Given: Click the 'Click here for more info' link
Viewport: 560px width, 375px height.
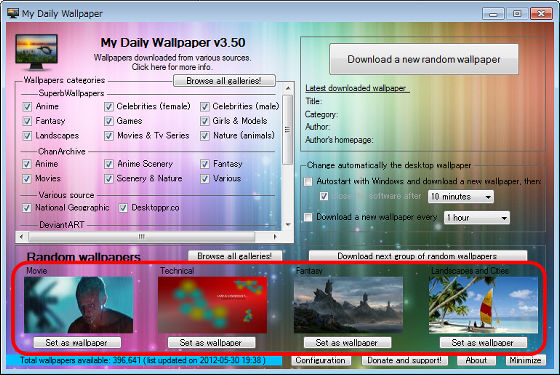Looking at the screenshot, I should (x=172, y=67).
